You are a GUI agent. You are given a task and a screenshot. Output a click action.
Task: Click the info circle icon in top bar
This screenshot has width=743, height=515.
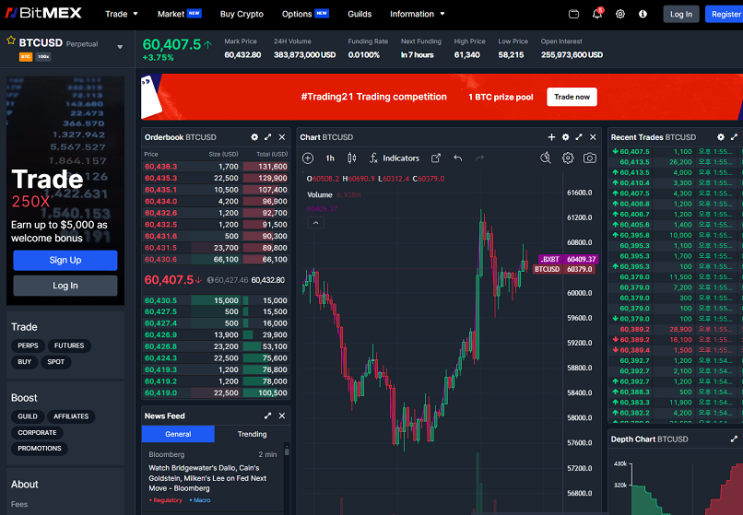[x=643, y=14]
